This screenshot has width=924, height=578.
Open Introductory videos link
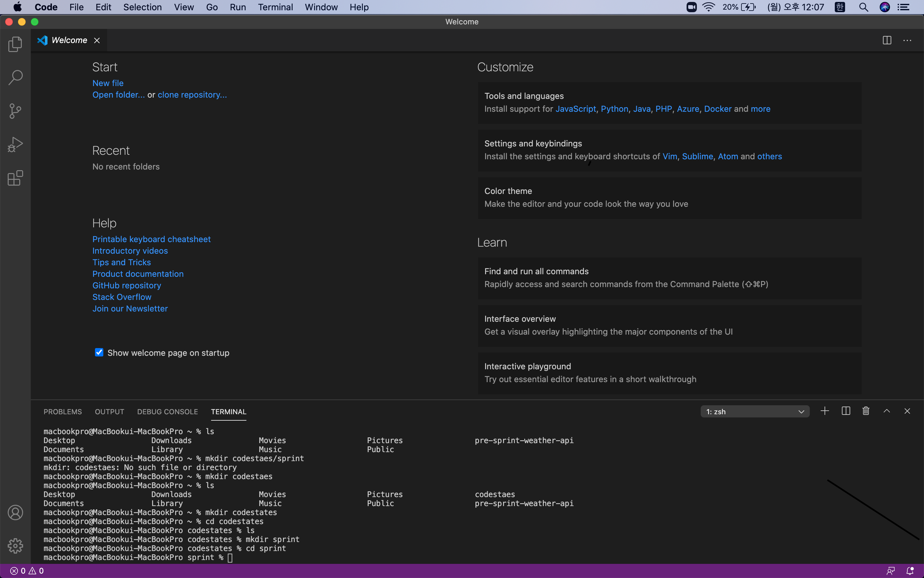[130, 251]
